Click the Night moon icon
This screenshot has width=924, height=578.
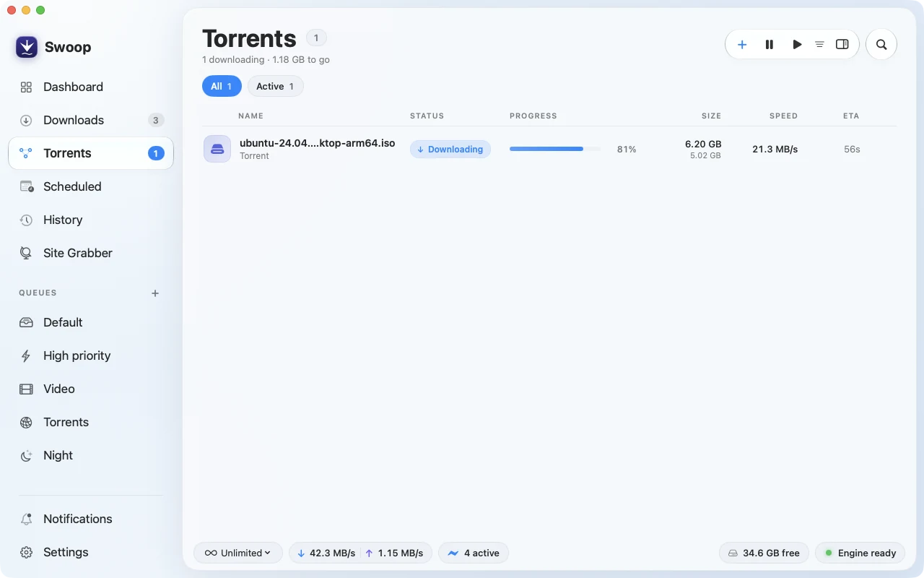(26, 455)
